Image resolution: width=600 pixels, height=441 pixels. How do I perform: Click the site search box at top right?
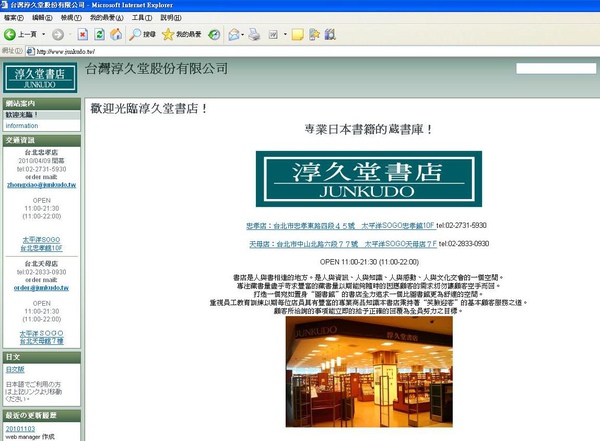pyautogui.click(x=556, y=69)
